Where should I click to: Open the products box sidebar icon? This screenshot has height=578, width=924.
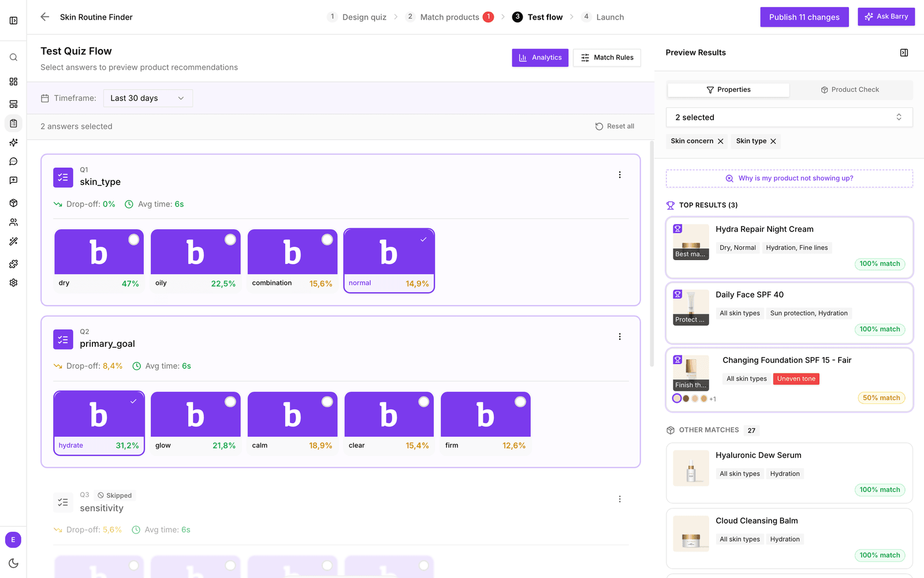point(13,203)
